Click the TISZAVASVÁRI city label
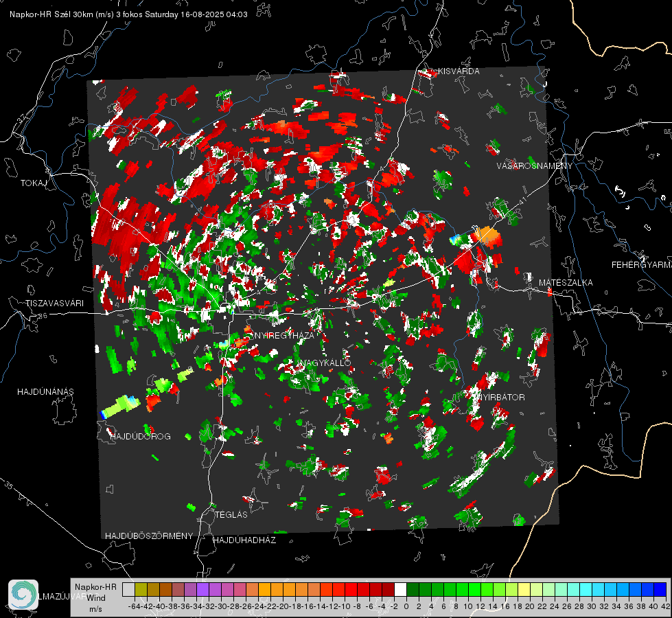Screen dimensions: 672x618 point(54,304)
